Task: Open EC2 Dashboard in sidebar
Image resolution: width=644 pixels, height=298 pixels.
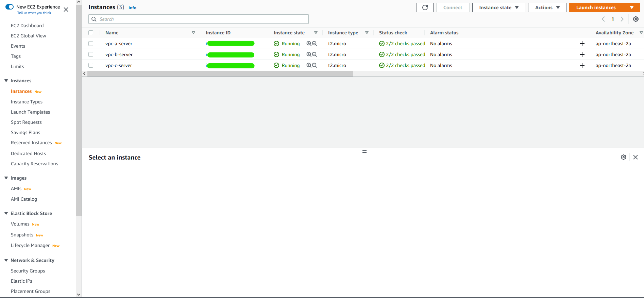Action: [x=27, y=26]
